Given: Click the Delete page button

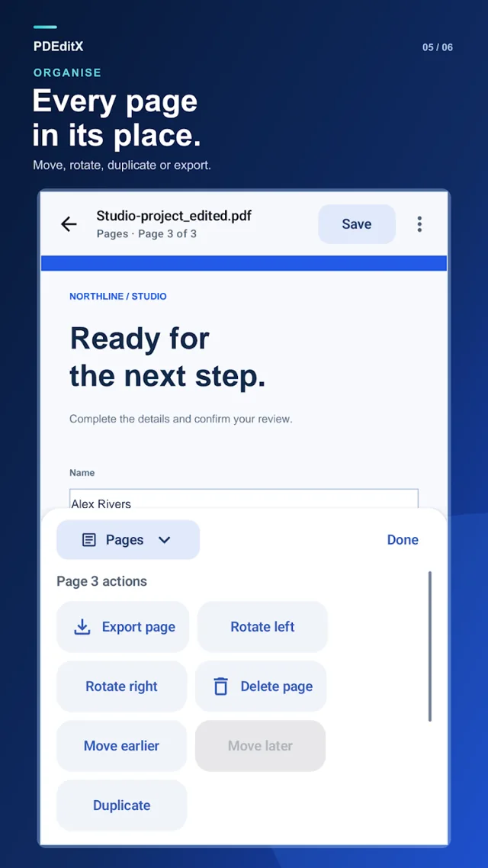Looking at the screenshot, I should 261,686.
